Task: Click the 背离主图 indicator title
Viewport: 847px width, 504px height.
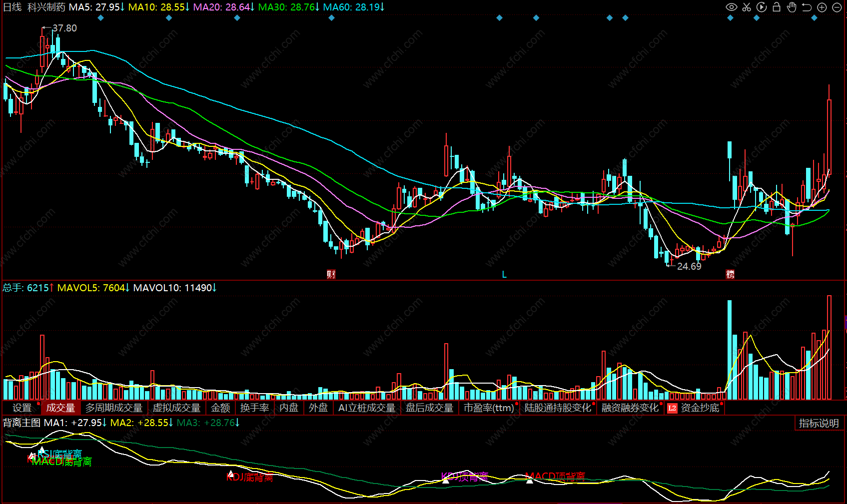Action: [22, 423]
